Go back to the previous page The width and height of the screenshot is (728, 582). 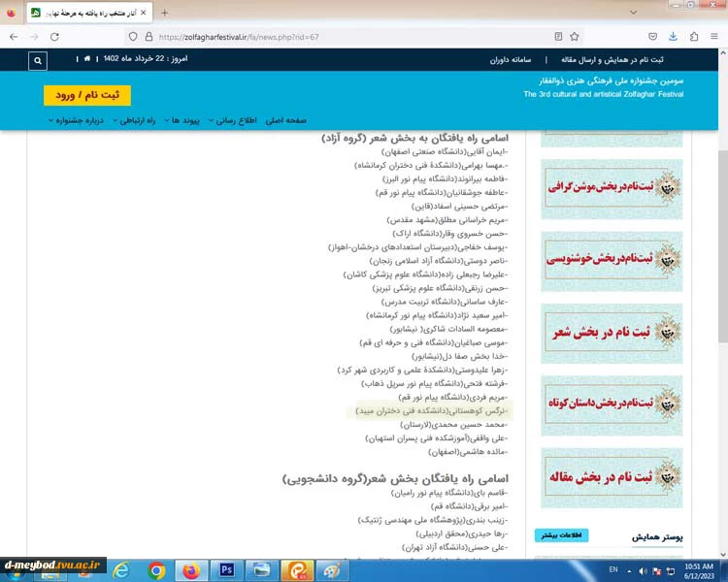[14, 37]
